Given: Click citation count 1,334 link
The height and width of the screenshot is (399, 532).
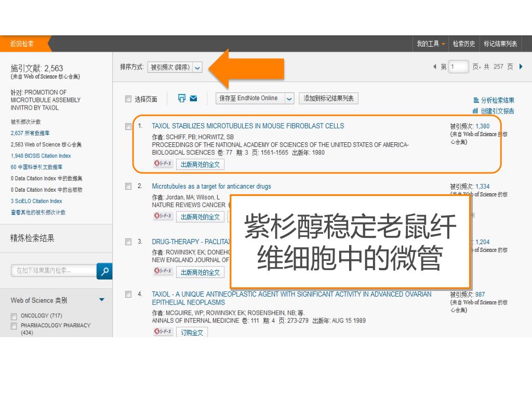Looking at the screenshot, I should tap(483, 187).
